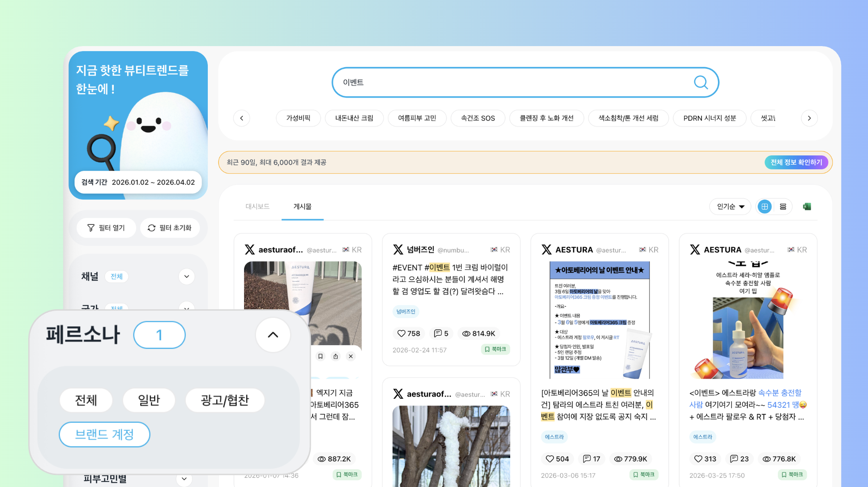Select the 게시물 tab
This screenshot has width=868, height=487.
pyautogui.click(x=302, y=206)
